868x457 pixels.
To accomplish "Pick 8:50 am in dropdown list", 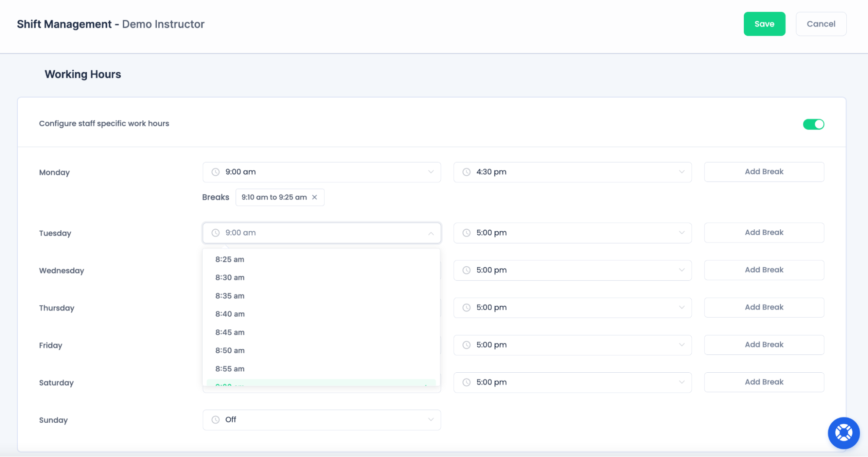I will pyautogui.click(x=321, y=351).
